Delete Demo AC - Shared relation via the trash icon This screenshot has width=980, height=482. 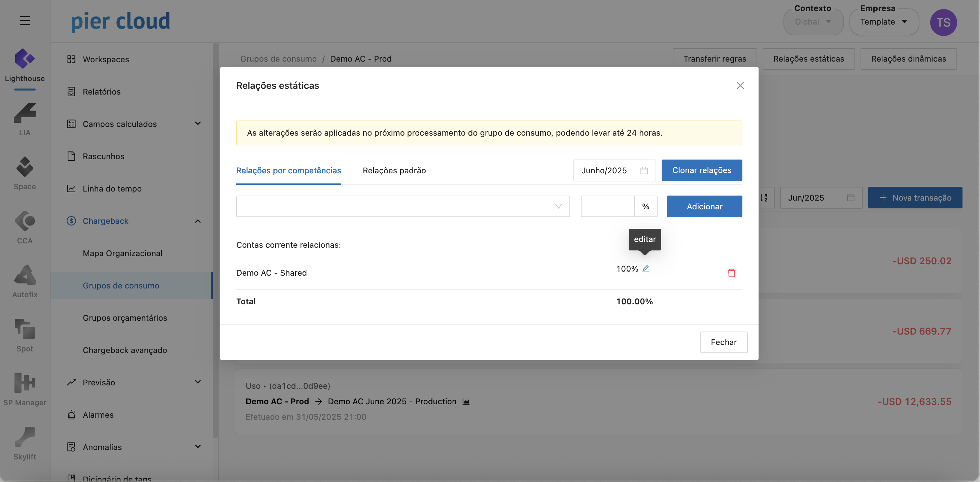pos(731,273)
